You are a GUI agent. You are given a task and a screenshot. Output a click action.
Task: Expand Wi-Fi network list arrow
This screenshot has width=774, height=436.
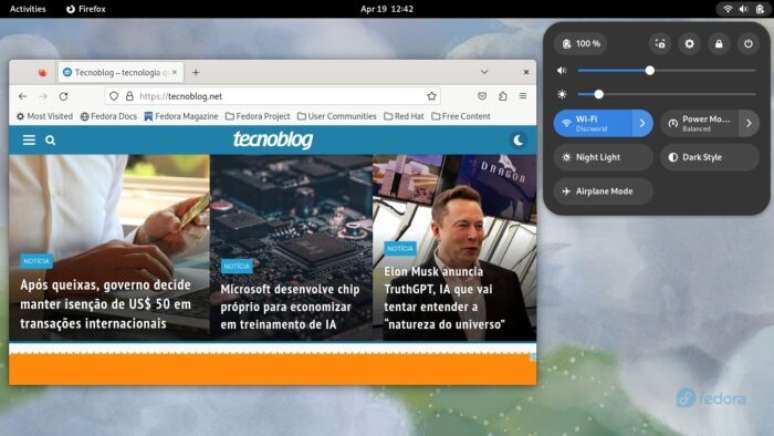[642, 123]
